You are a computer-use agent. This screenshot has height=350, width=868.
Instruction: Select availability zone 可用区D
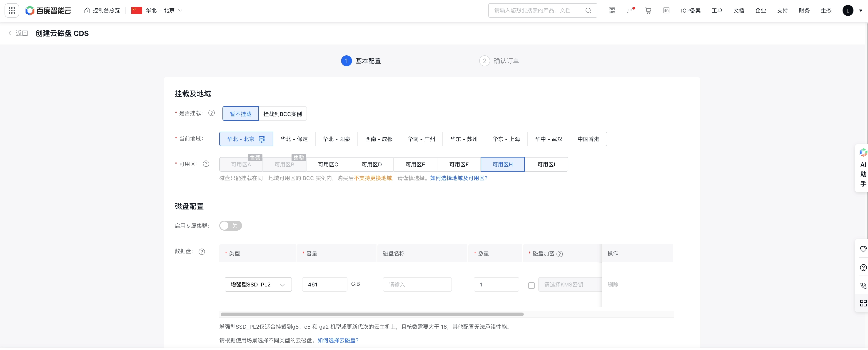coord(372,164)
